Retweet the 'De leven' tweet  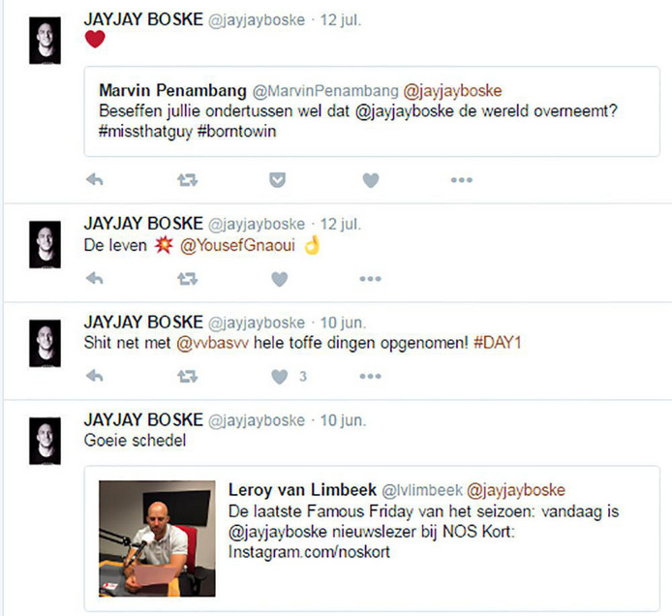pyautogui.click(x=187, y=279)
